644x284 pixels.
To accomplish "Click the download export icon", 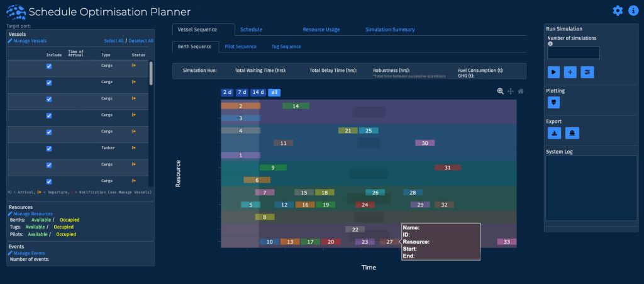I will coord(554,133).
